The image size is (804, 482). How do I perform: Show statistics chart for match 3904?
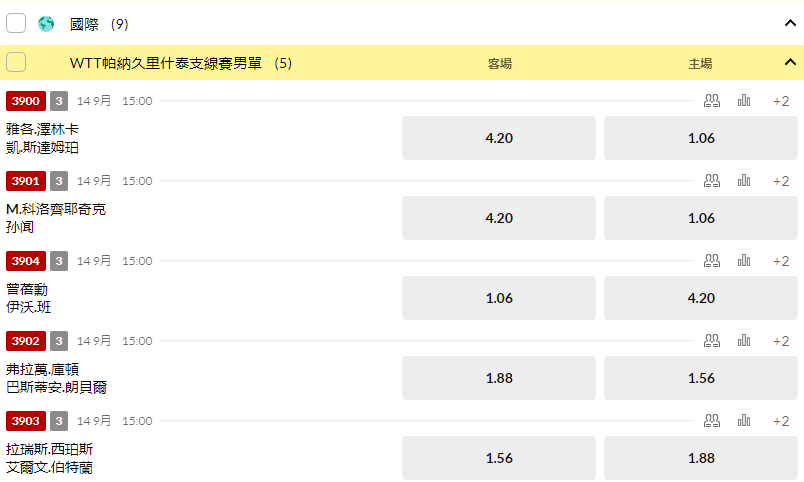tap(744, 260)
